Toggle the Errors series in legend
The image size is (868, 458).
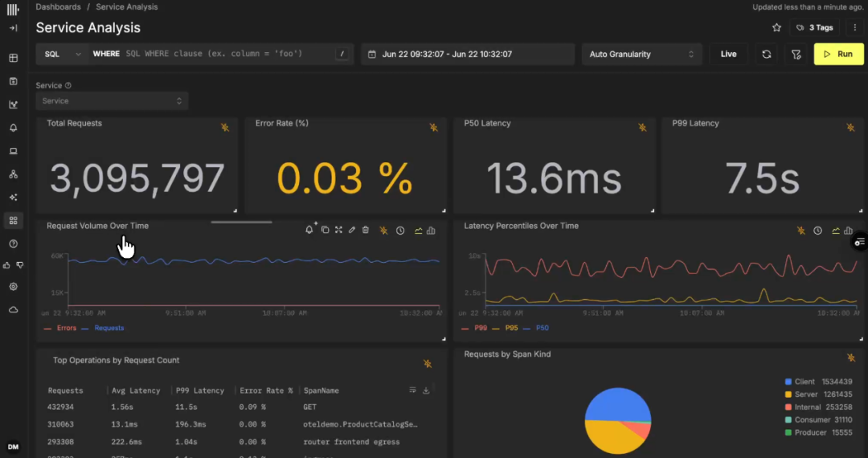(60, 328)
